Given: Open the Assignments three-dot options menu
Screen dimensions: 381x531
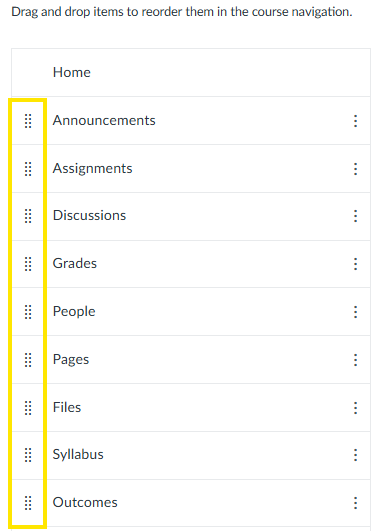Looking at the screenshot, I should point(355,169).
